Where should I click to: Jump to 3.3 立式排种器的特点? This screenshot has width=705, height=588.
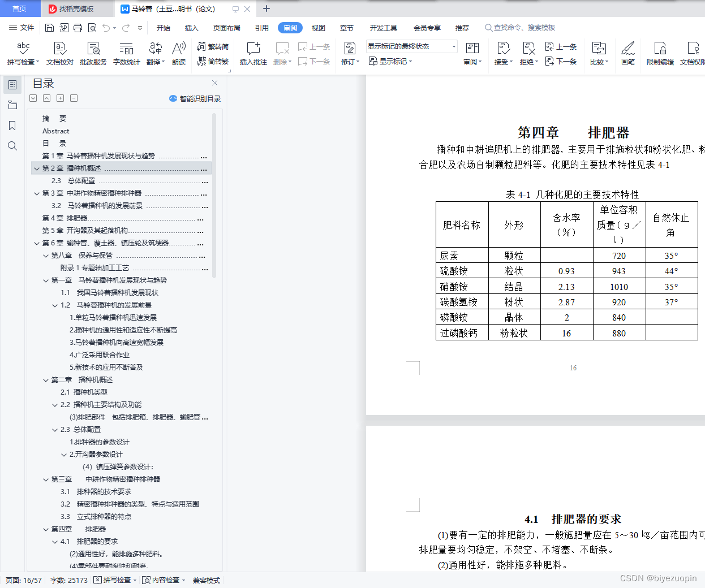coord(96,517)
